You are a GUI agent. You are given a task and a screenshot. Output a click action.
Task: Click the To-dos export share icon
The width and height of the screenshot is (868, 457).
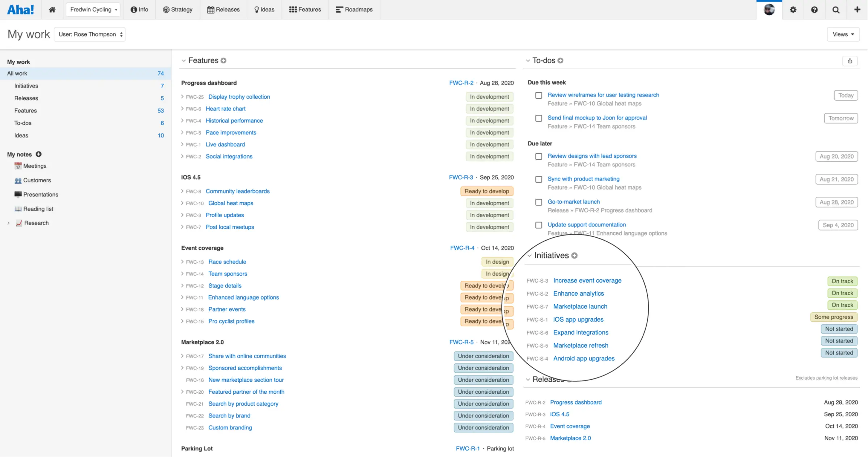tap(850, 61)
